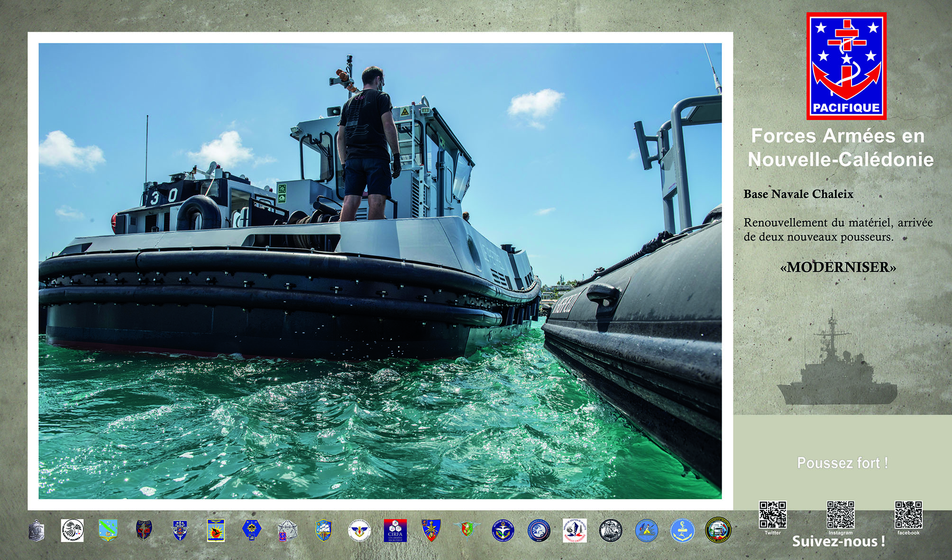This screenshot has width=952, height=560.
Task: Click the Suivez-nous ! text
Action: pyautogui.click(x=838, y=542)
